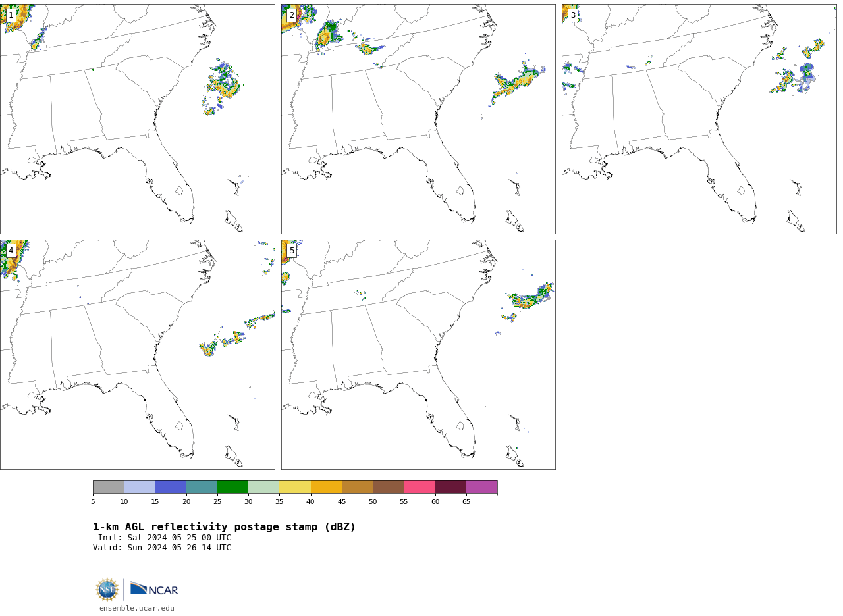The image size is (843, 616).
Task: Click the colorbar tick label '50'
Action: 373,502
